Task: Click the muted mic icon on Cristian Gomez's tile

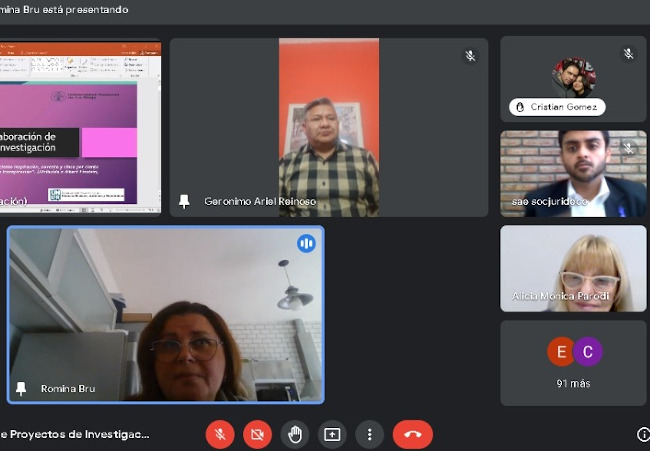Action: pos(628,54)
